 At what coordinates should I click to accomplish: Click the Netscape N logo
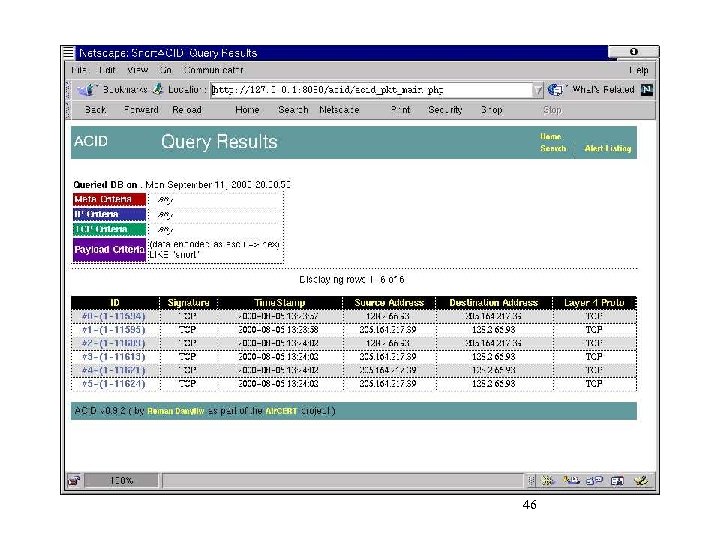point(647,90)
